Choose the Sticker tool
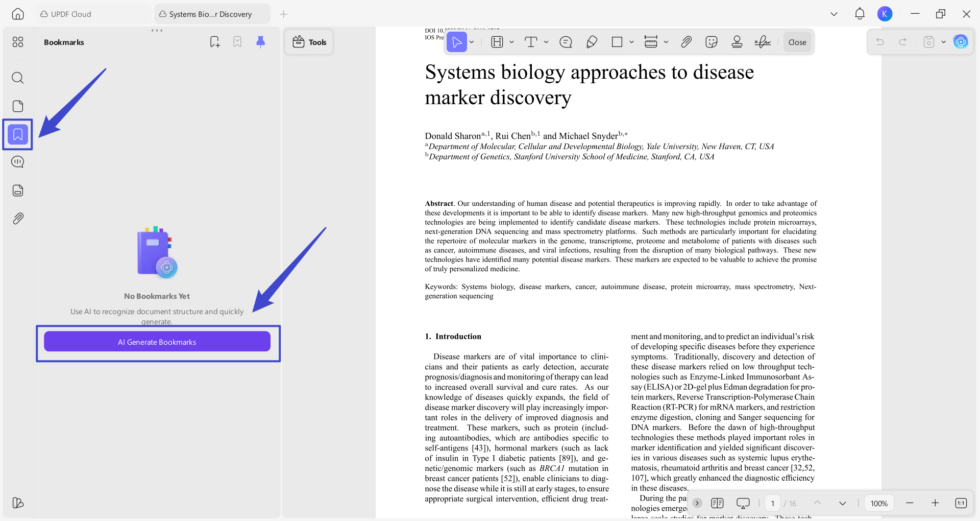980x521 pixels. pos(711,42)
